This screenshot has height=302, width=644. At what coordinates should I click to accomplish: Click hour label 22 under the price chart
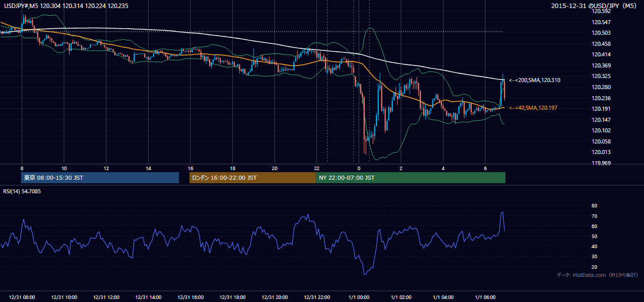317,168
